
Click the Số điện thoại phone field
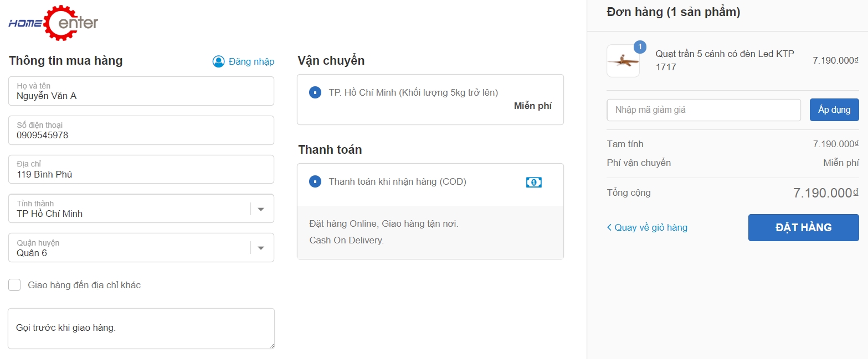point(141,131)
